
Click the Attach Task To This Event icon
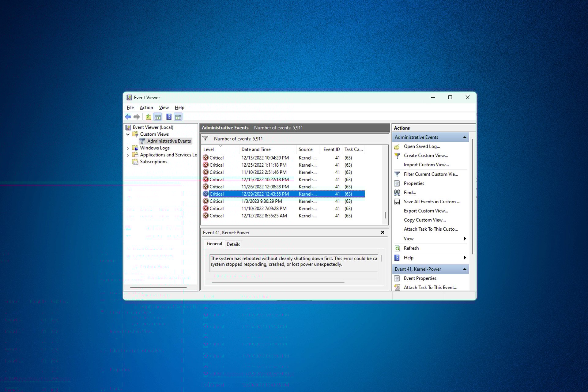[x=397, y=287]
